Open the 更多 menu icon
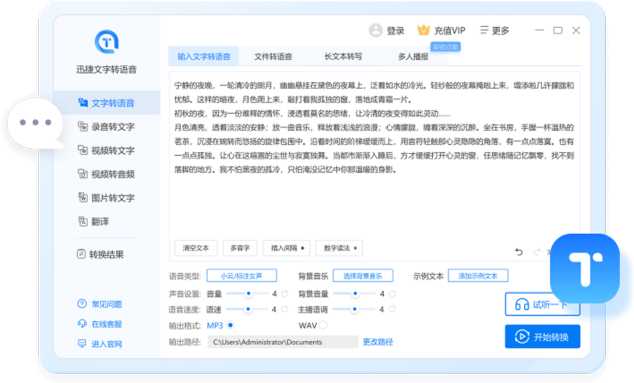Viewport: 634px width, 383px height. (484, 30)
